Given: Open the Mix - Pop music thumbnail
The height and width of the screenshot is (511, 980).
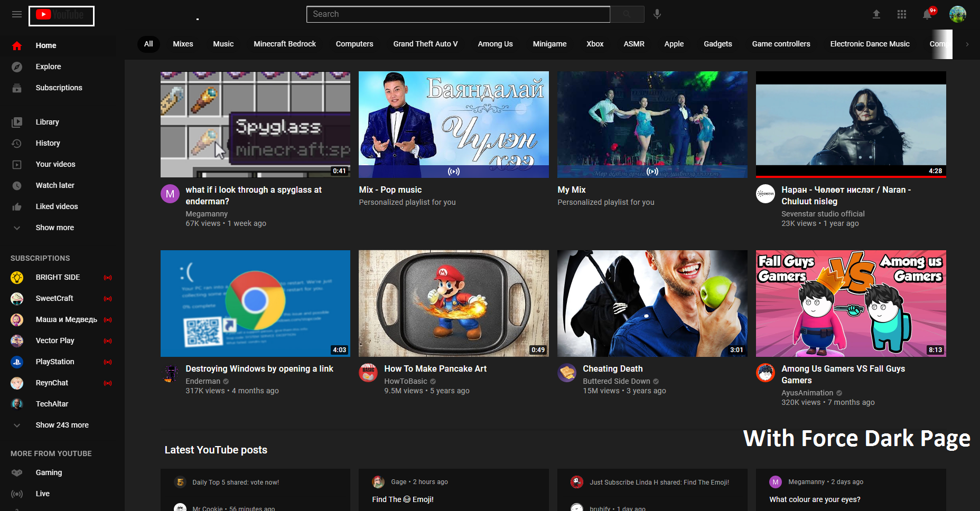Looking at the screenshot, I should pyautogui.click(x=454, y=125).
